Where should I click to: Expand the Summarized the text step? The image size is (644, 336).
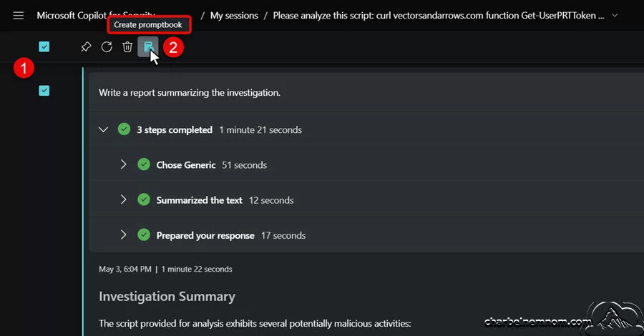pyautogui.click(x=123, y=199)
